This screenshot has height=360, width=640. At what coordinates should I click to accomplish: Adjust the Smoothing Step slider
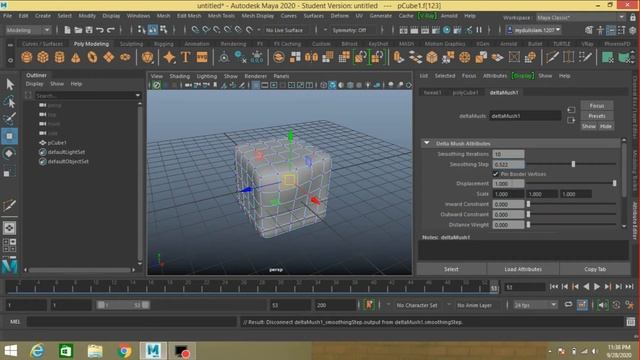click(x=573, y=164)
